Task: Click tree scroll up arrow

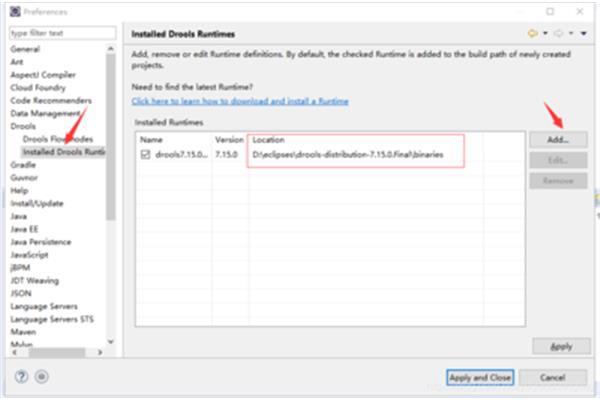Action: pyautogui.click(x=111, y=48)
